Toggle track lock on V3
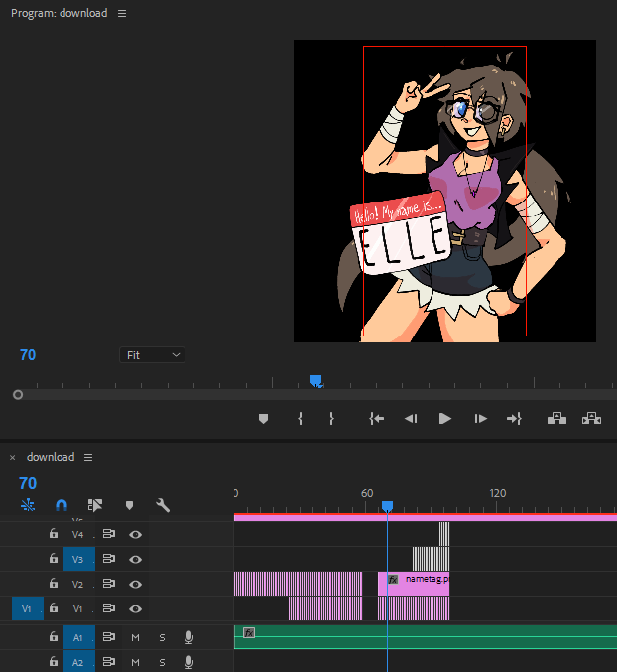Image resolution: width=617 pixels, height=672 pixels. (x=54, y=559)
